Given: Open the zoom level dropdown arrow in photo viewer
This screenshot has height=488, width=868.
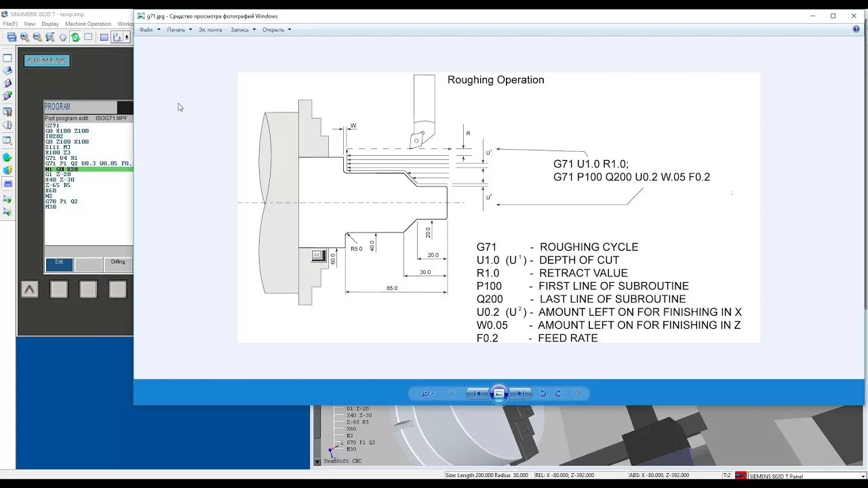Looking at the screenshot, I should pos(434,393).
